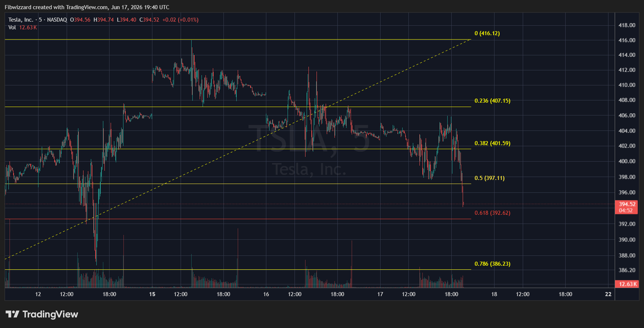
Task: Click the date label '15' on time axis
Action: click(x=152, y=294)
